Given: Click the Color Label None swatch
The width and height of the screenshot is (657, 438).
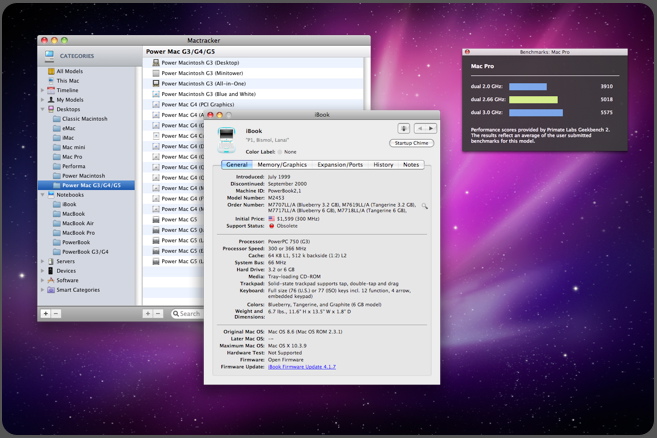Looking at the screenshot, I should (279, 152).
